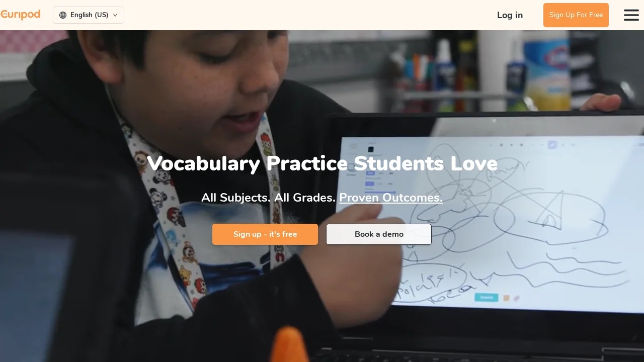Click the globe icon in the language selector
This screenshot has width=644, height=362.
click(63, 15)
